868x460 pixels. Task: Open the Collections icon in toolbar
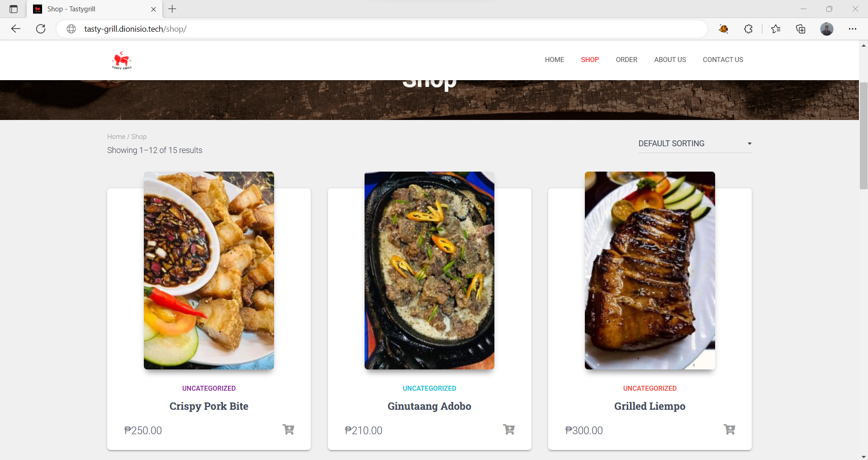pos(801,29)
